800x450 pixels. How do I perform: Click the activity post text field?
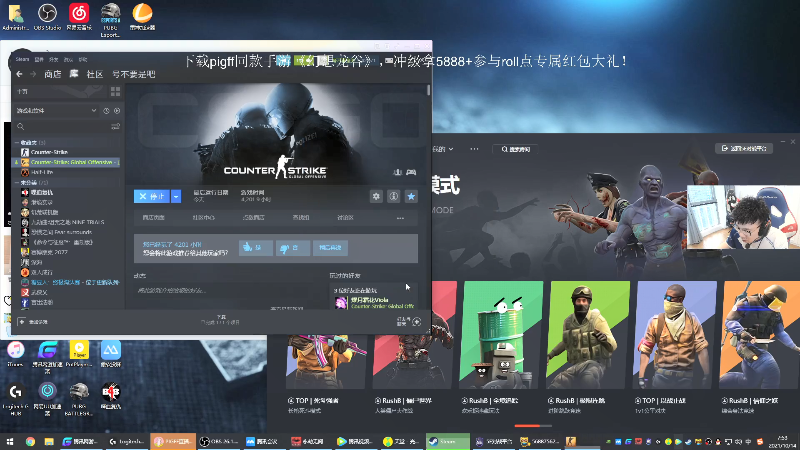(224, 290)
